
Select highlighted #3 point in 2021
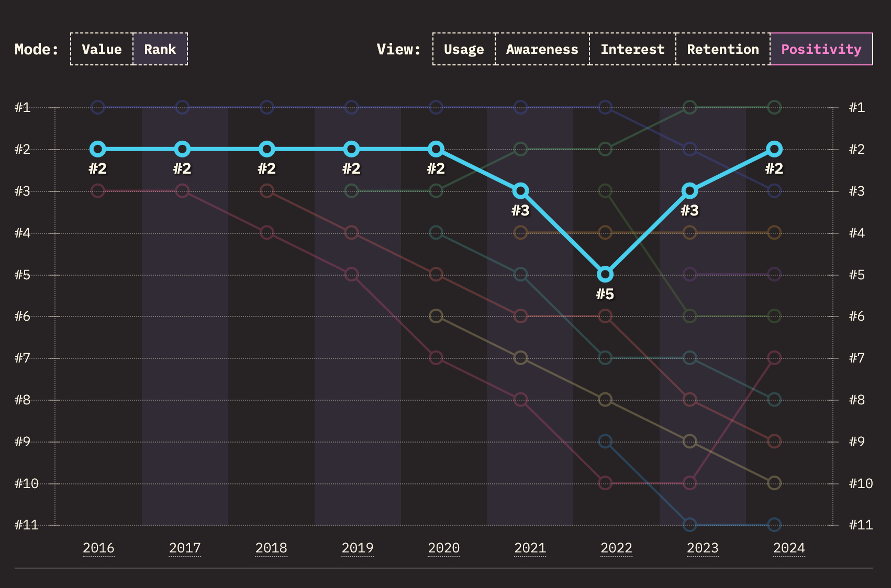520,191
